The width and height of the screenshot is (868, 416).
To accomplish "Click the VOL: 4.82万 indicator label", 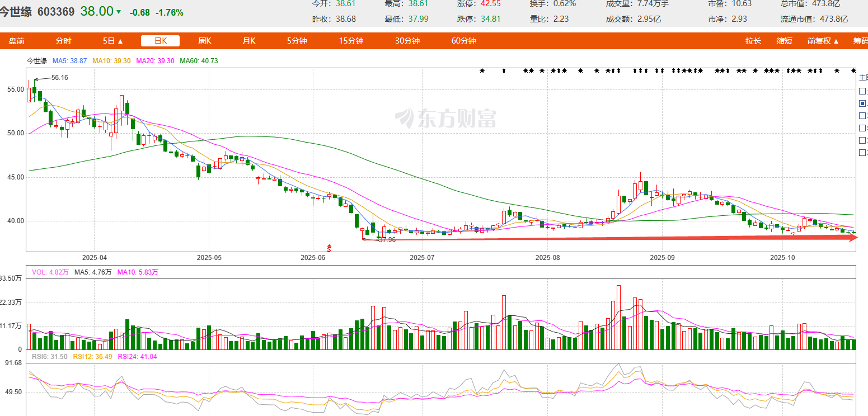I will pyautogui.click(x=50, y=272).
